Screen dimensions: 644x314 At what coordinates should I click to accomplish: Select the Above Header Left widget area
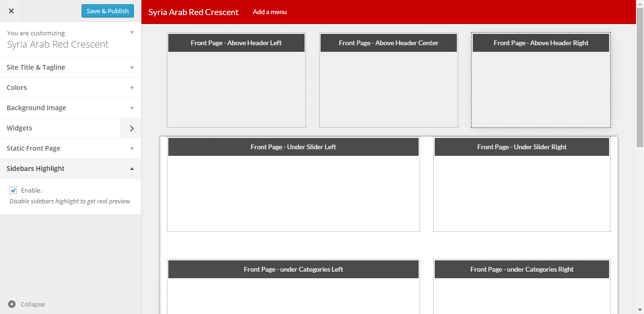pyautogui.click(x=236, y=80)
